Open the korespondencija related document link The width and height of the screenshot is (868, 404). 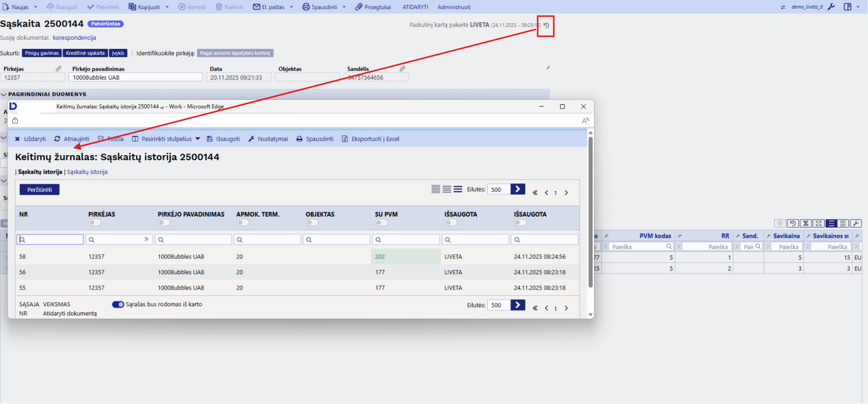(74, 38)
